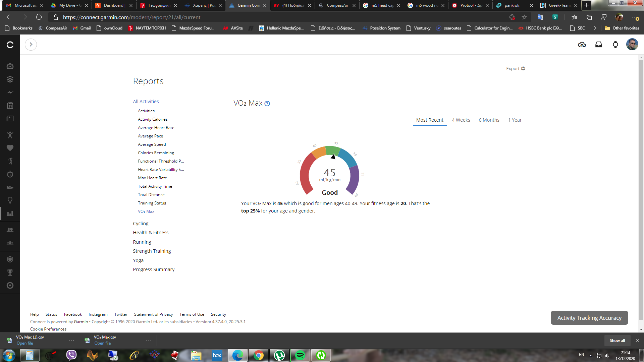Open the Garmin link in footer
This screenshot has height=362, width=644.
[81, 322]
